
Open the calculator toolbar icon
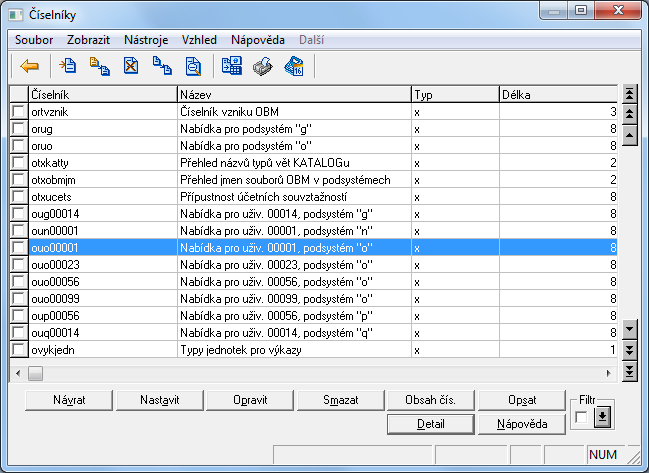tap(231, 67)
